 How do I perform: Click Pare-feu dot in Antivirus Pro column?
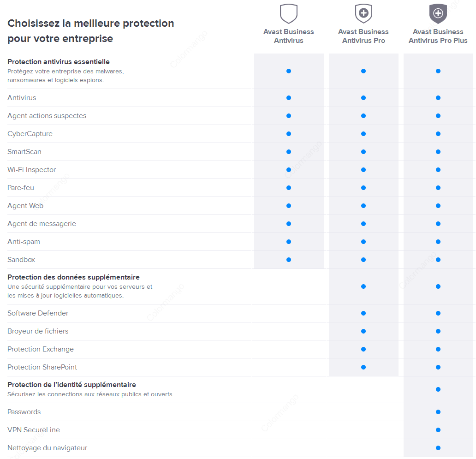(x=363, y=188)
